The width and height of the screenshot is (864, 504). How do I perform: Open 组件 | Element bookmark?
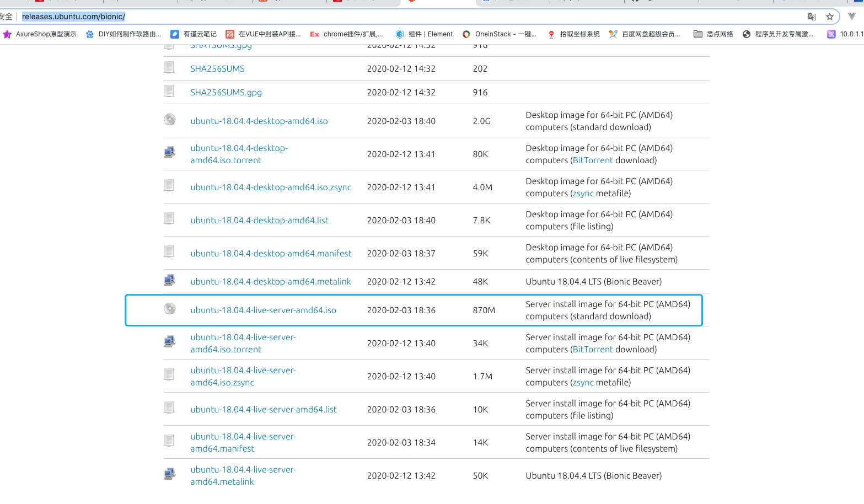tap(424, 34)
